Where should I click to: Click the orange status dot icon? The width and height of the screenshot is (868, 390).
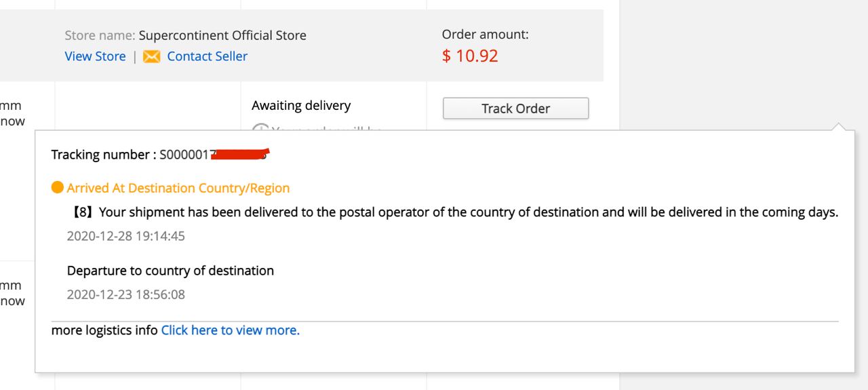coord(58,188)
